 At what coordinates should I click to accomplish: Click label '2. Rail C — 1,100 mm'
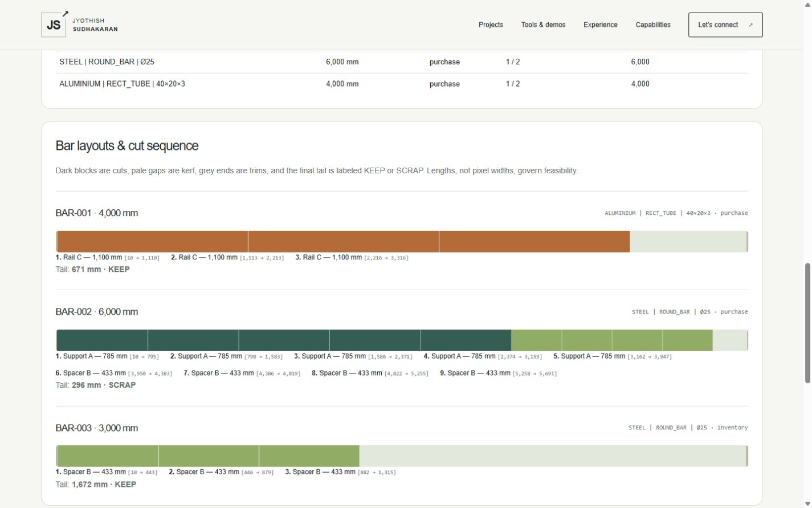point(204,257)
